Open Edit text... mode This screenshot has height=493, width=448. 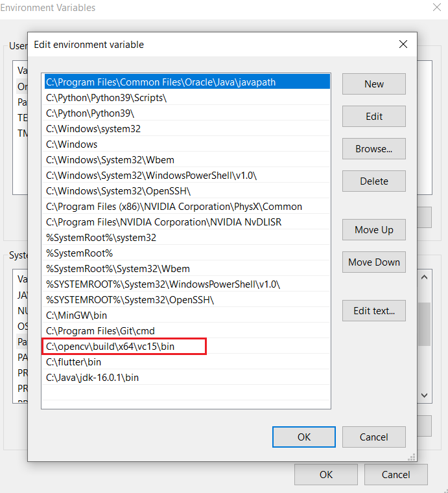tap(373, 311)
